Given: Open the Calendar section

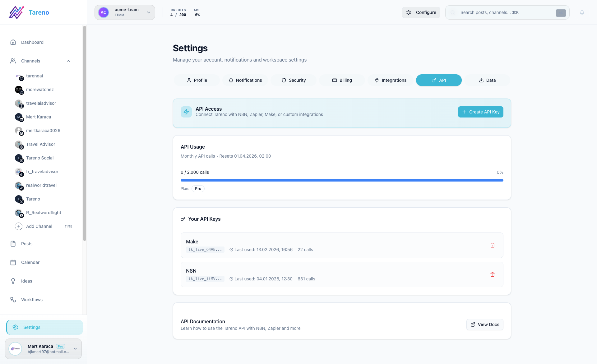Looking at the screenshot, I should point(30,262).
